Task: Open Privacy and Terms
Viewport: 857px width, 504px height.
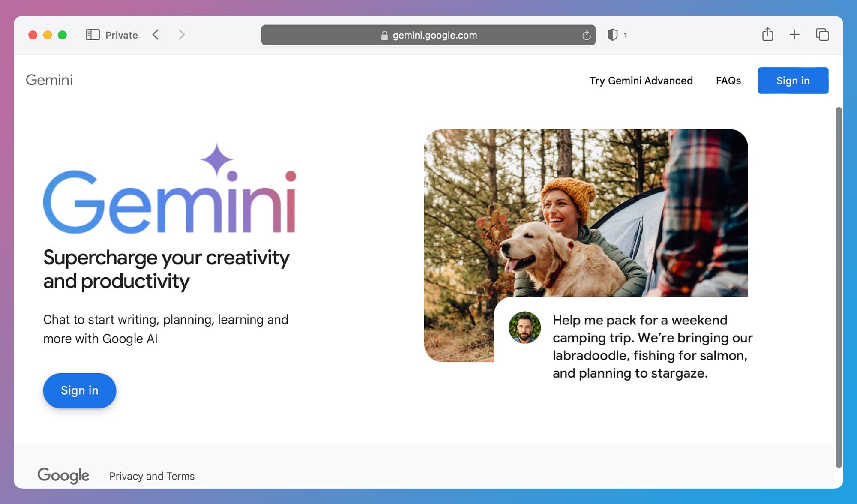Action: coord(152,476)
